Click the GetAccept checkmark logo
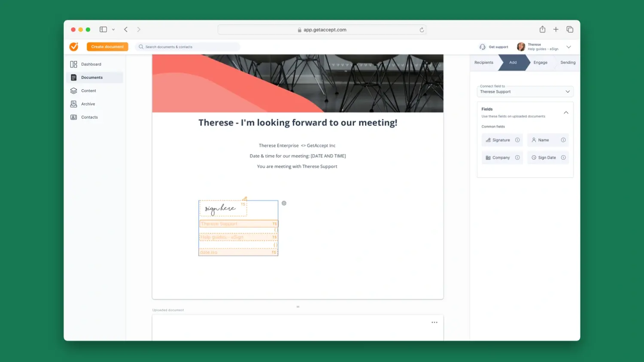Screen dimensions: 644x362 pyautogui.click(x=74, y=46)
